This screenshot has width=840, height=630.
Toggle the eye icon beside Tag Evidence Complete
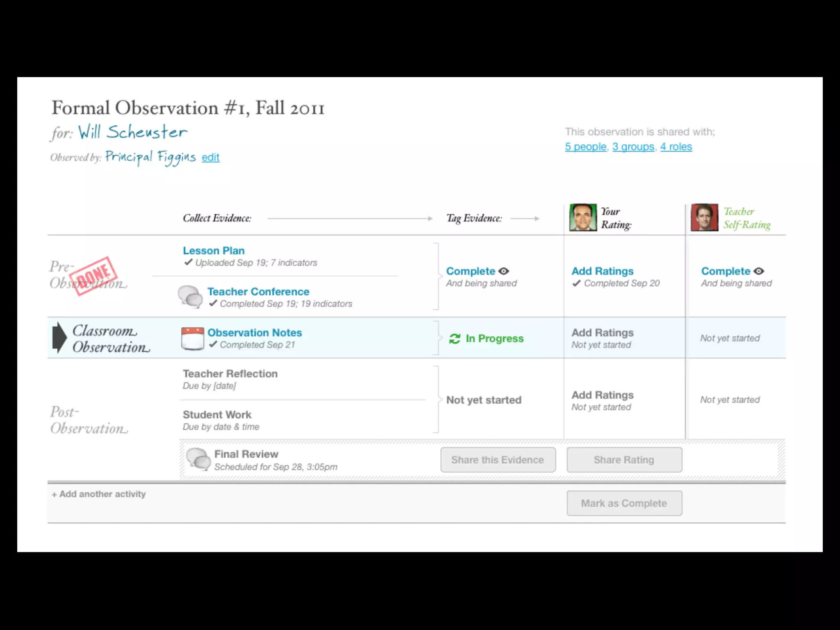click(x=504, y=271)
